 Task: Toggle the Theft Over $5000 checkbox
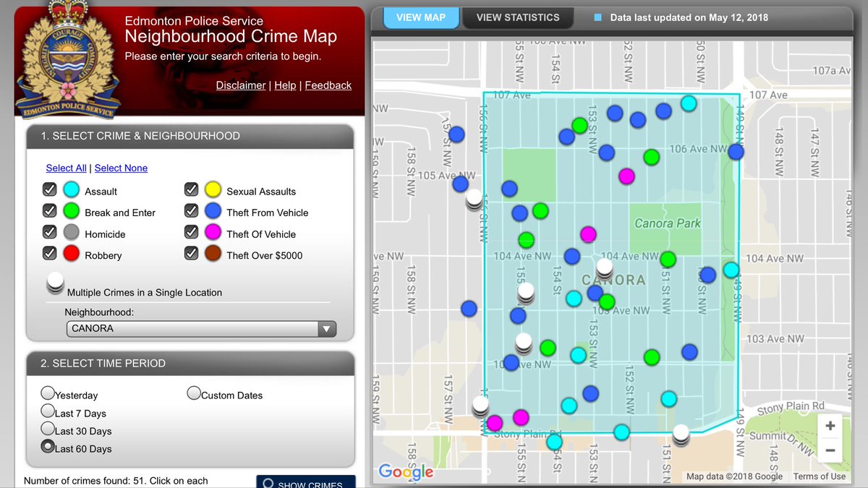click(x=192, y=253)
